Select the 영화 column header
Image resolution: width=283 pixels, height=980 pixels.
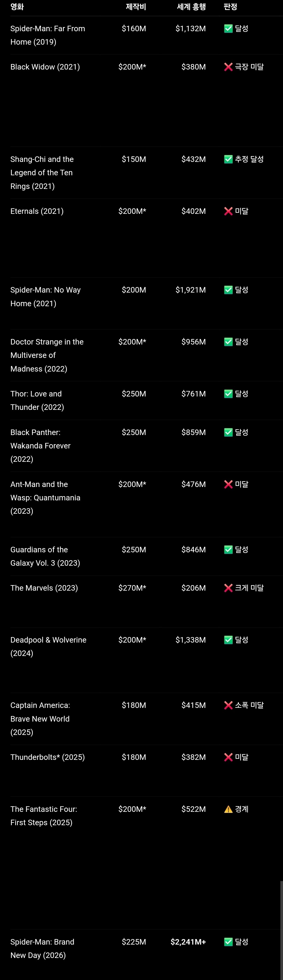point(17,7)
